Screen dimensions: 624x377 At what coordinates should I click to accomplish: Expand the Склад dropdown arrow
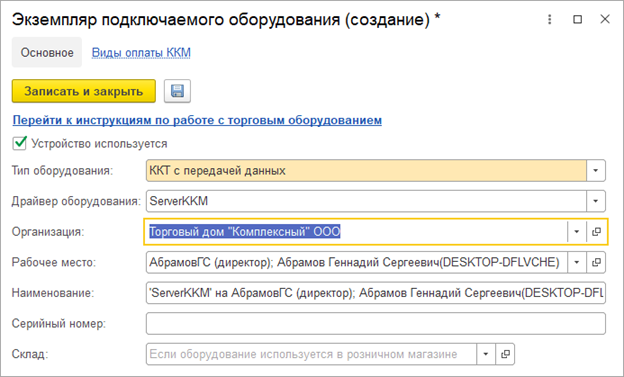[x=486, y=354]
